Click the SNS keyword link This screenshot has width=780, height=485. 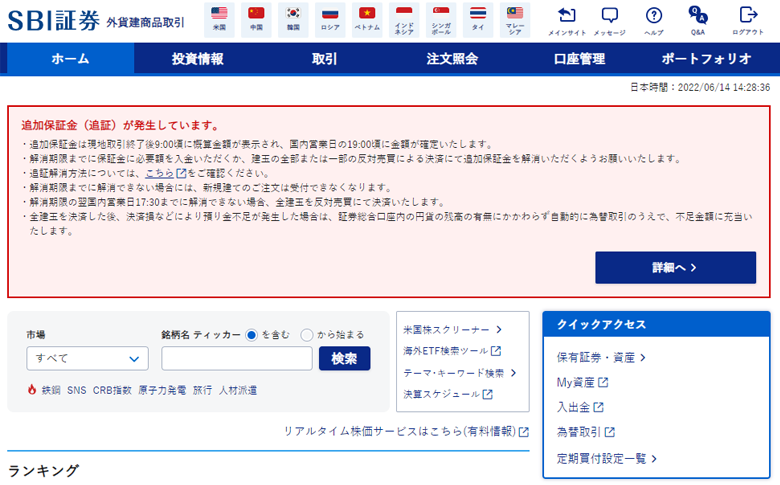77,390
